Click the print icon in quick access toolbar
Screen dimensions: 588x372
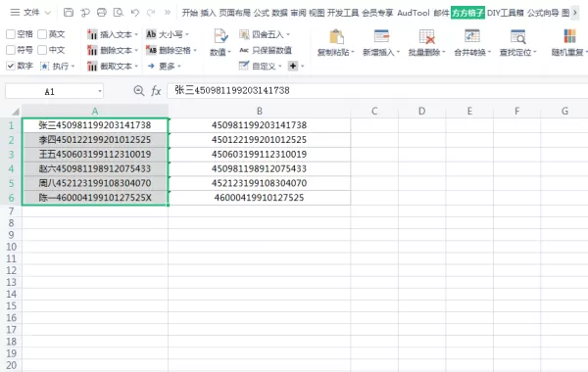pyautogui.click(x=102, y=13)
